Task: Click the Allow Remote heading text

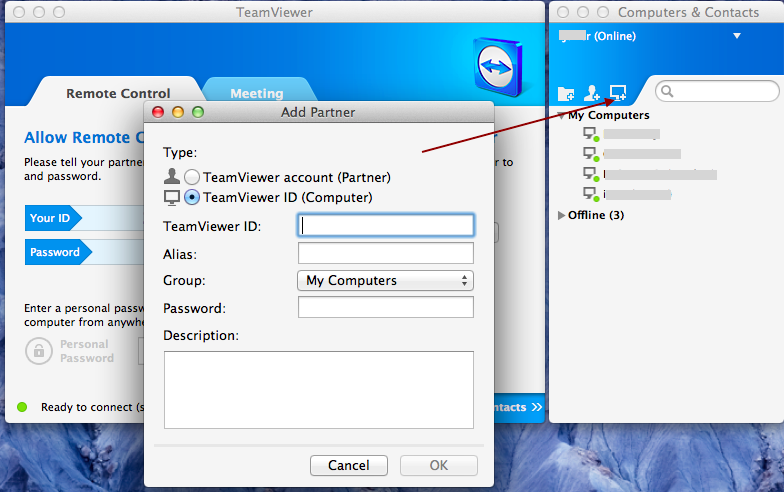Action: coord(84,138)
